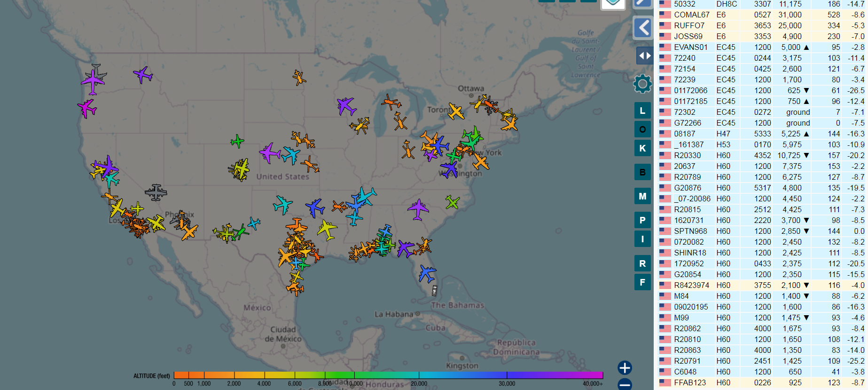Open the map settings gear
The width and height of the screenshot is (868, 390).
(642, 84)
